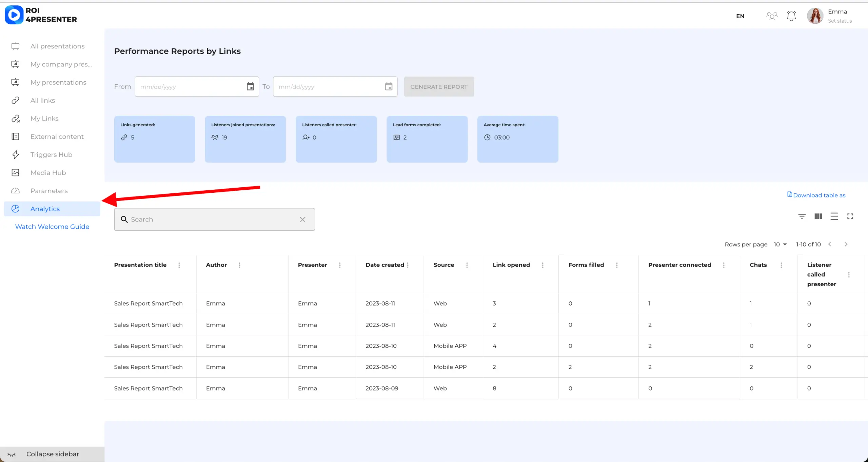Open the Rows per page dropdown
This screenshot has height=462, width=868.
click(780, 244)
